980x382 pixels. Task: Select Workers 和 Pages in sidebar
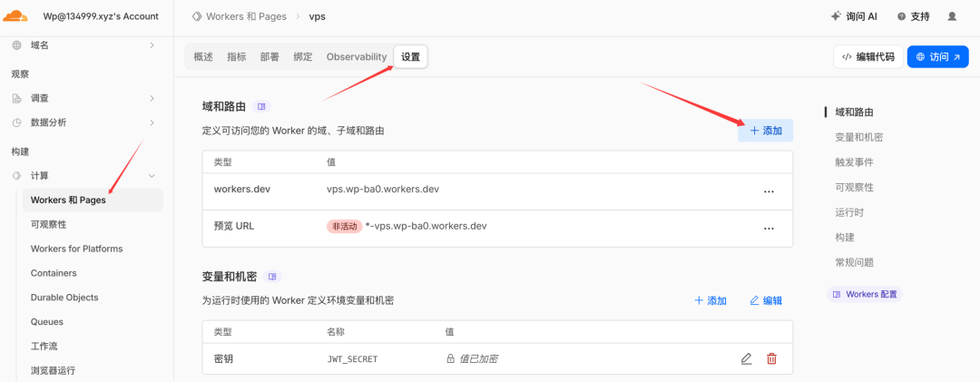pos(93,200)
